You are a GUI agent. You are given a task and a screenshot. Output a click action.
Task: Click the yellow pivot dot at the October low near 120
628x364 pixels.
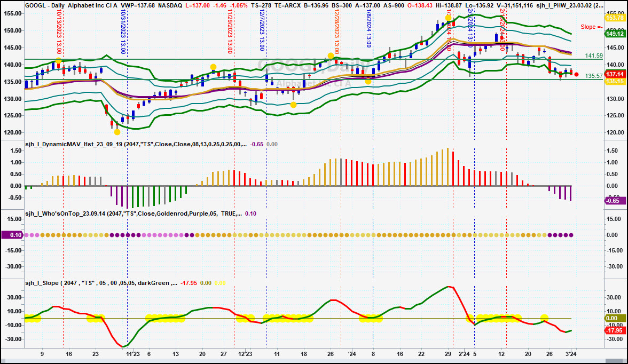tap(117, 132)
